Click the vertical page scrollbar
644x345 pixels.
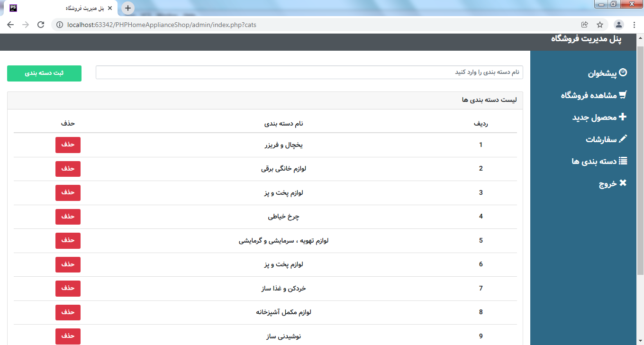pos(640,161)
